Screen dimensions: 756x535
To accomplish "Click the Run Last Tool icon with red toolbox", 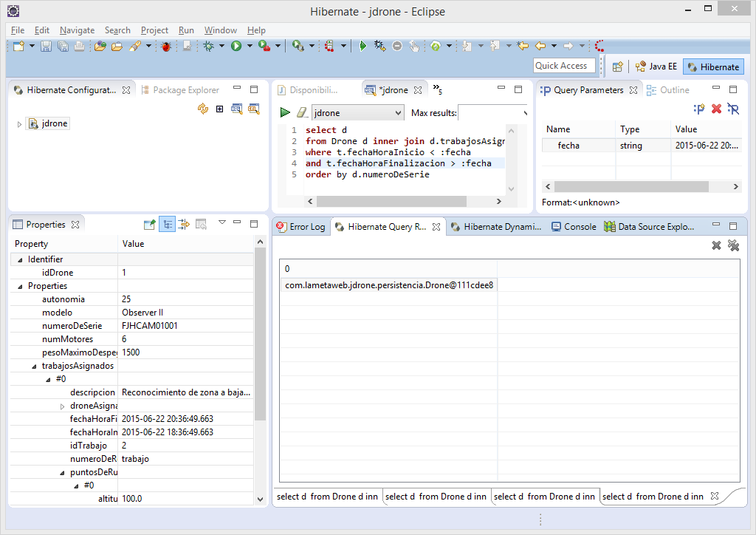I will (264, 47).
